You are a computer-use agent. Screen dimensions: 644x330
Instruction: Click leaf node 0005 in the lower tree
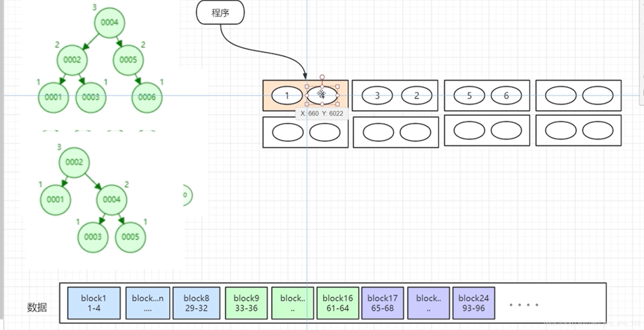click(x=131, y=237)
